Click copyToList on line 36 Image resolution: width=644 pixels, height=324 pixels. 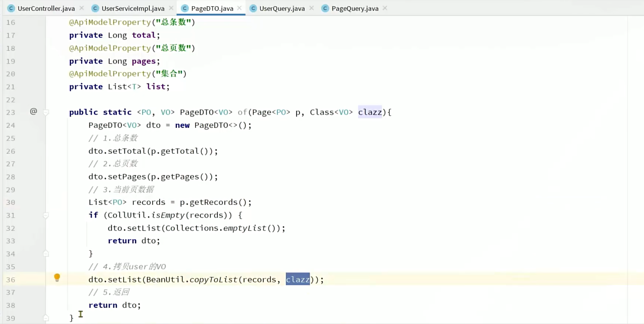click(213, 280)
